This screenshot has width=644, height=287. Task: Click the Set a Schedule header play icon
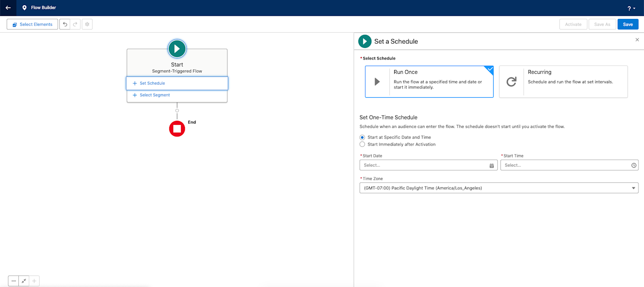[365, 41]
